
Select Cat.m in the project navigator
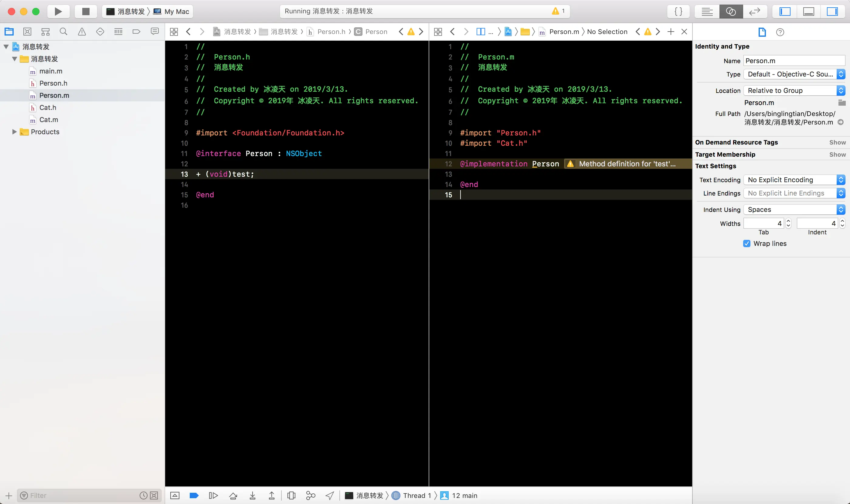coord(49,120)
